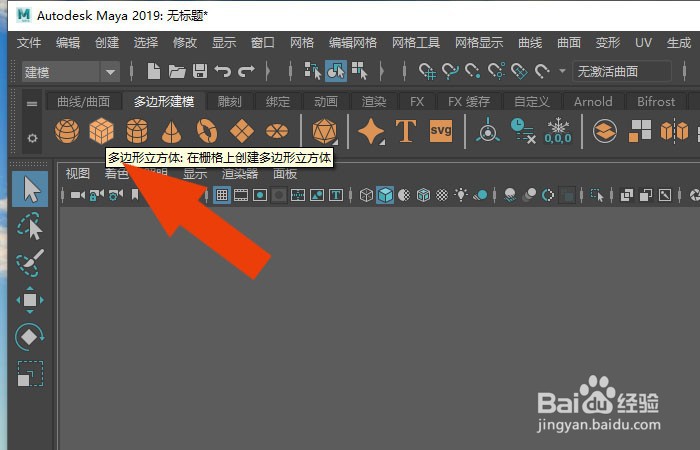The height and width of the screenshot is (450, 700).
Task: Delete history shelf icon
Action: 523,131
